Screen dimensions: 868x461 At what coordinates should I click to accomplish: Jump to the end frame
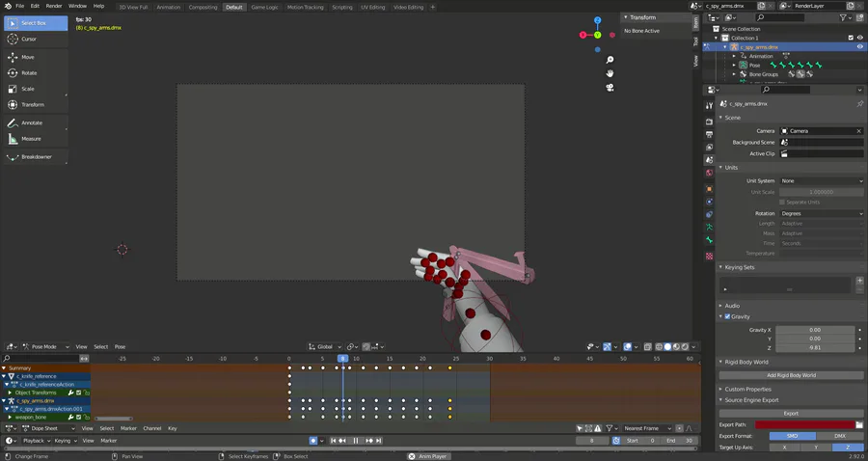tap(379, 441)
